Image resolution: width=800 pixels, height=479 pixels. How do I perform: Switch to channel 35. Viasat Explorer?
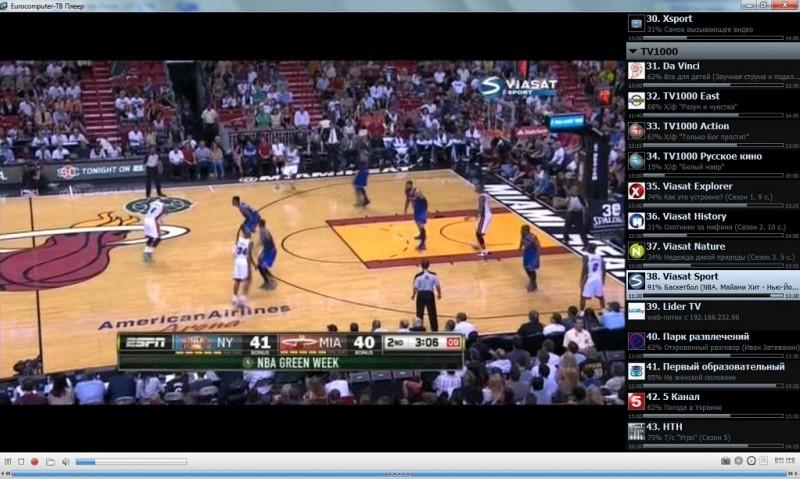[713, 194]
